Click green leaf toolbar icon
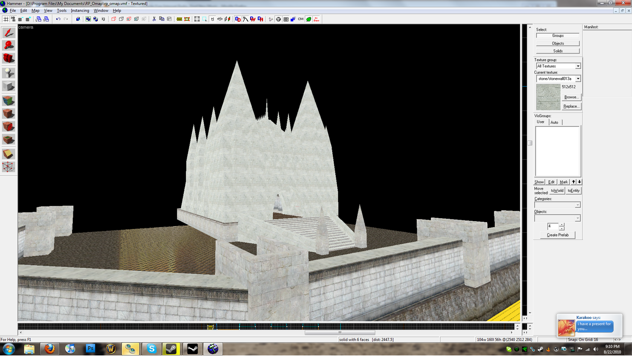 coord(309,19)
